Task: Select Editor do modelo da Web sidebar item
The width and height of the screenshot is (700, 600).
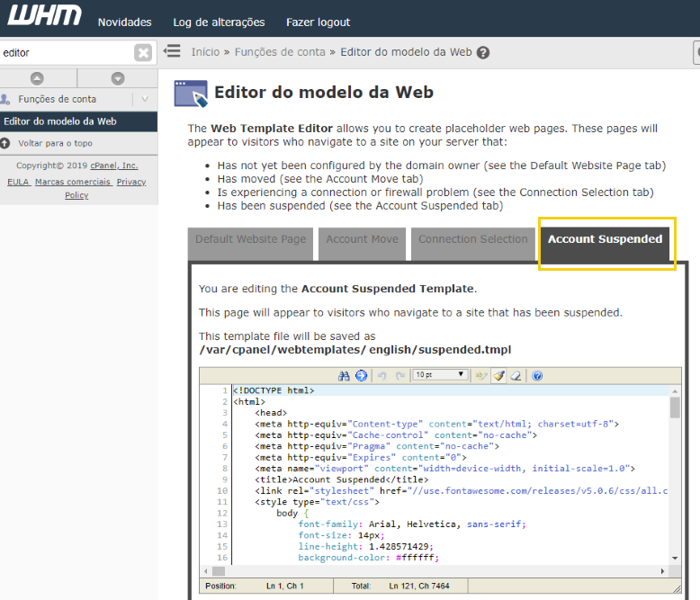Action: [x=78, y=121]
